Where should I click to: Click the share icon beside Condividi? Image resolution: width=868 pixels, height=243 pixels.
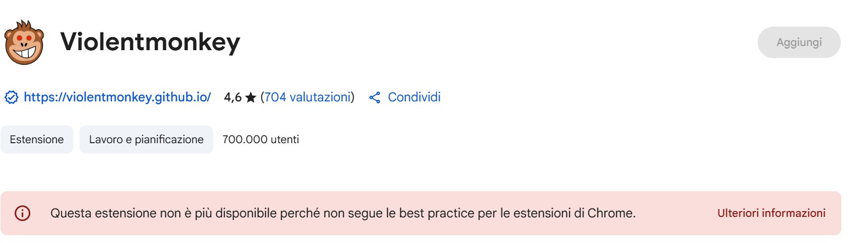pos(374,98)
